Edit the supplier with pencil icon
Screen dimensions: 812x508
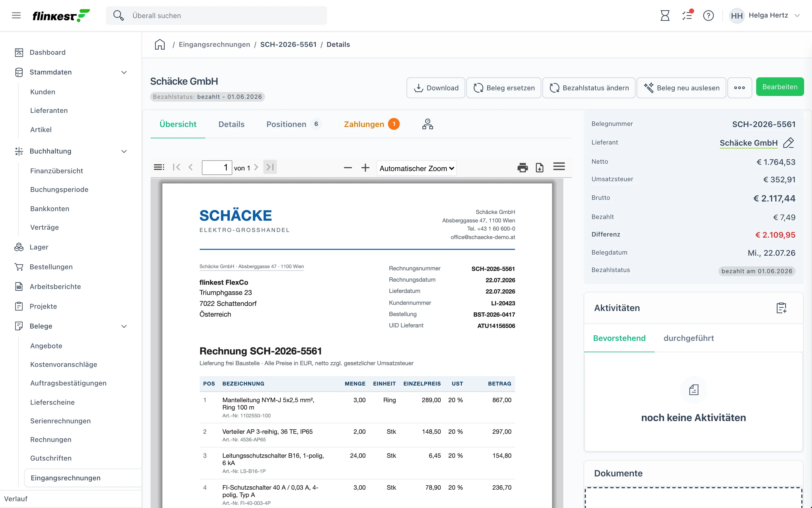[x=789, y=143]
